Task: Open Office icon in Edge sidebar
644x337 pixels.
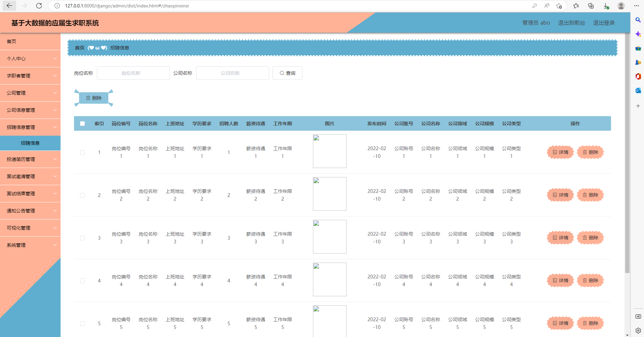Action: [638, 76]
